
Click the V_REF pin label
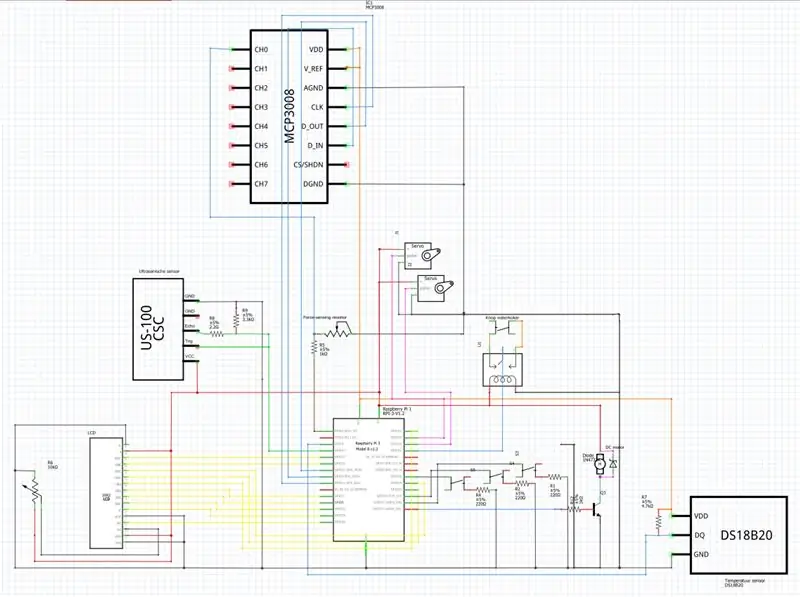(x=313, y=69)
